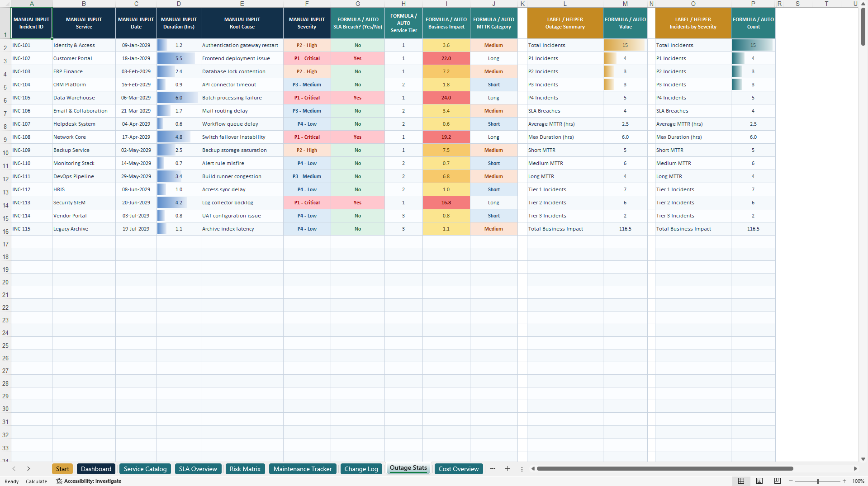Viewport: 868px width, 486px height.
Task: Switch to Change Log sheet
Action: pos(361,469)
